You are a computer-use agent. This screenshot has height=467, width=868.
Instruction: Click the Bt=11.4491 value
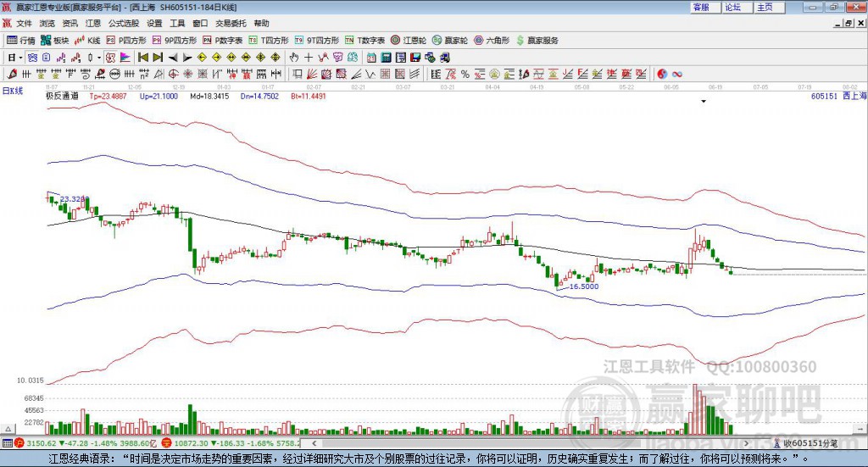[x=309, y=97]
